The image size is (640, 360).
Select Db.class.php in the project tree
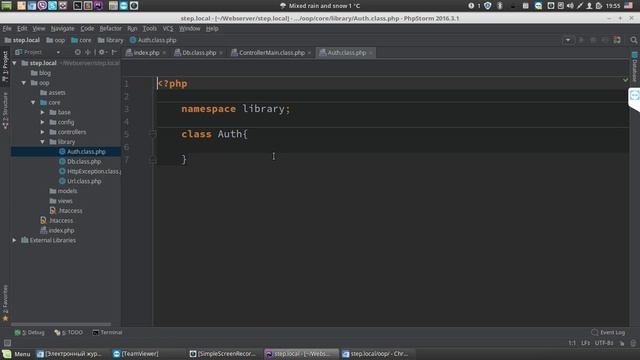coord(80,161)
